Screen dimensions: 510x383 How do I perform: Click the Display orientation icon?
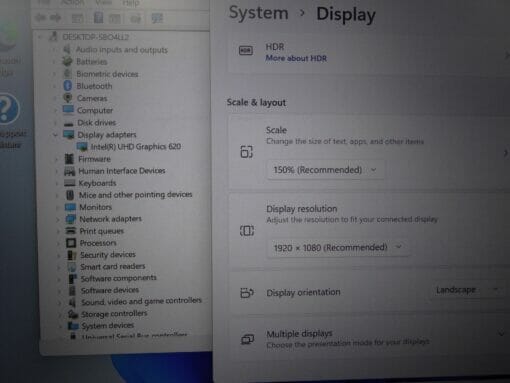click(x=247, y=293)
